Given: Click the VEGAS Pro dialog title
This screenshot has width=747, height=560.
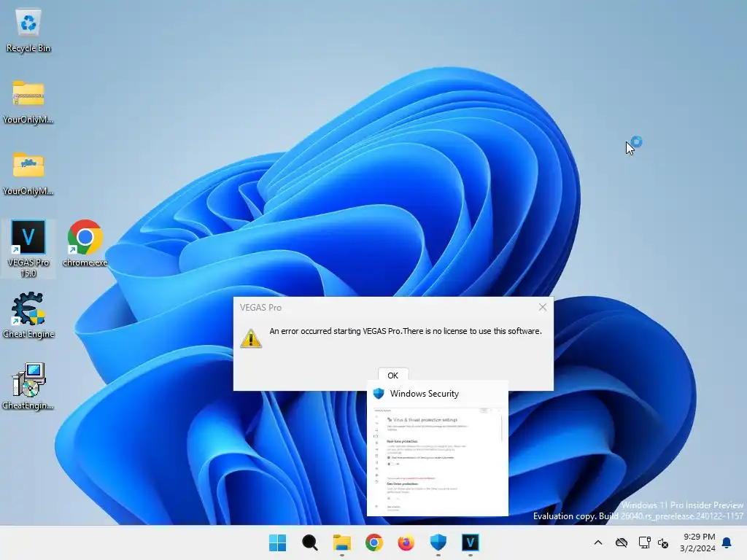Looking at the screenshot, I should click(260, 308).
